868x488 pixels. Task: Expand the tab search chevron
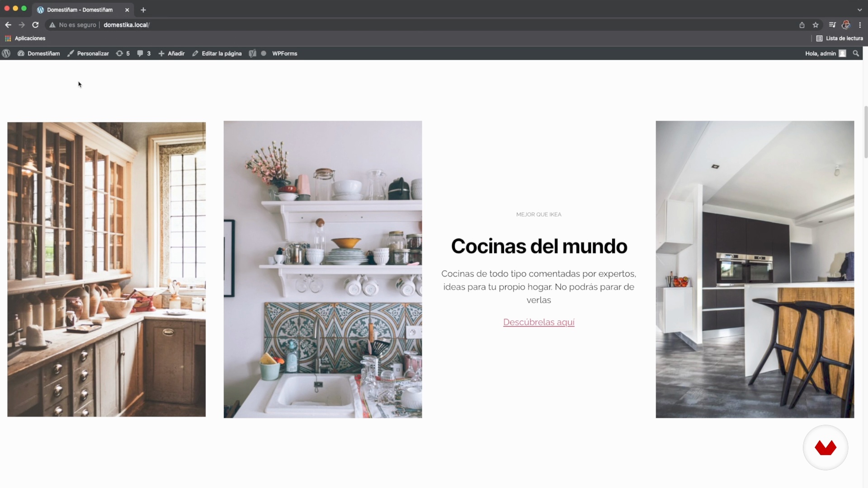pyautogui.click(x=859, y=9)
